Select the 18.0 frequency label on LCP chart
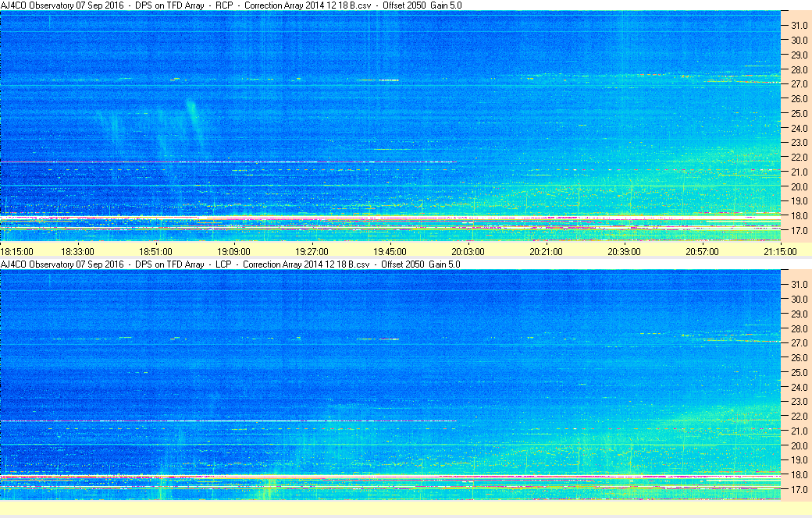Viewport: 812px width, 518px height. [799, 474]
